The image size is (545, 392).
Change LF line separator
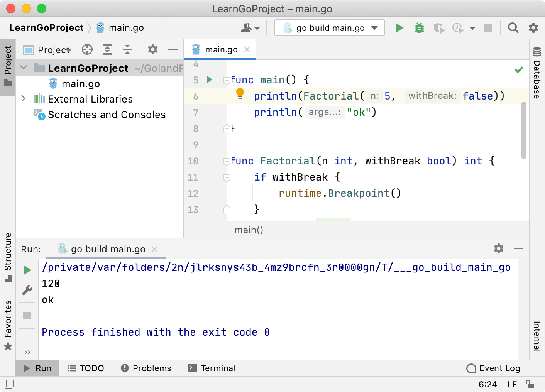point(512,384)
